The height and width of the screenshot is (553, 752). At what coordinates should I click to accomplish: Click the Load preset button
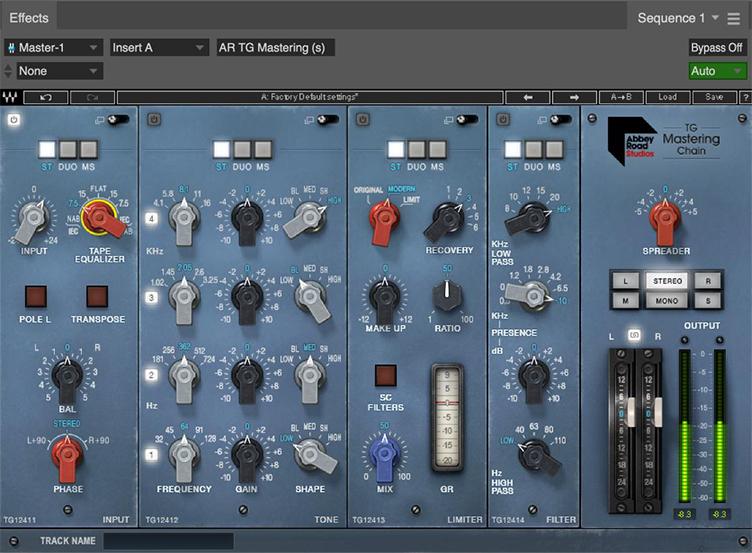click(x=668, y=97)
